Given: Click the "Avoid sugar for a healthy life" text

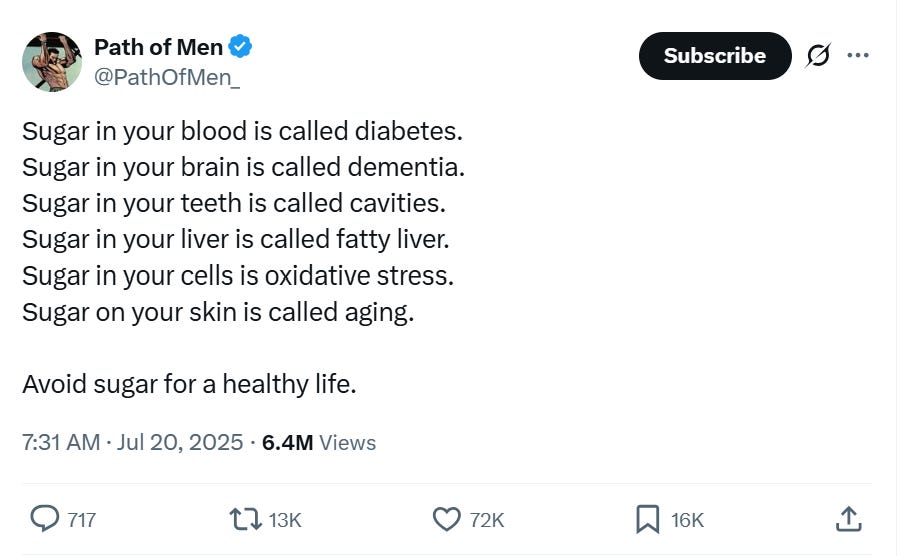Looking at the screenshot, I should [x=189, y=384].
